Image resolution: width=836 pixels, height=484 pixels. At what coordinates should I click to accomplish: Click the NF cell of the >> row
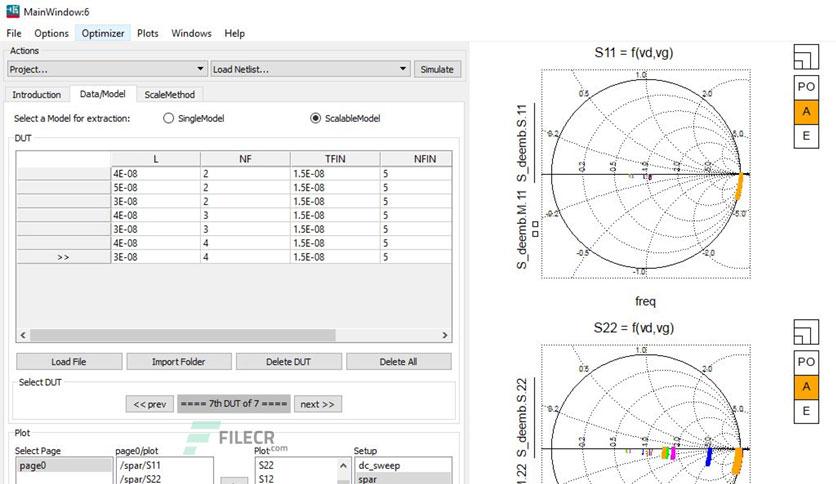(245, 257)
